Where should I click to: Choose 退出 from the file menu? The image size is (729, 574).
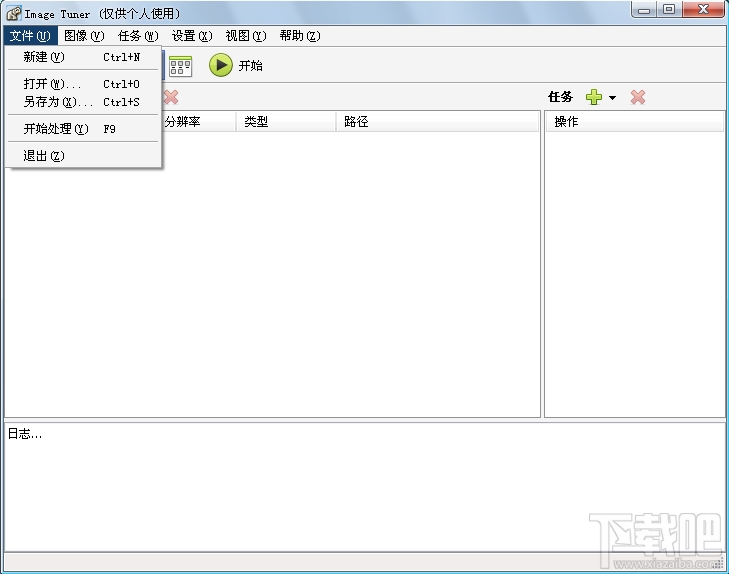[83, 156]
